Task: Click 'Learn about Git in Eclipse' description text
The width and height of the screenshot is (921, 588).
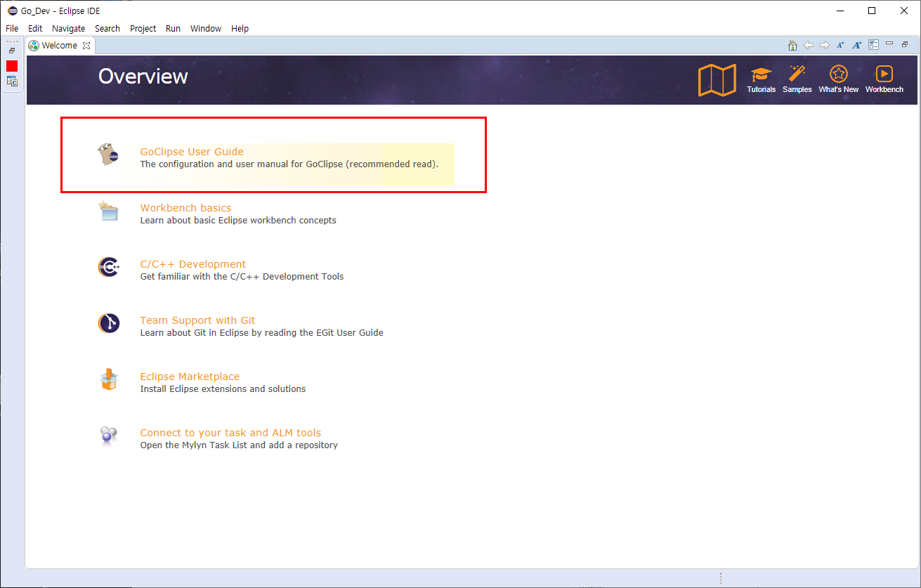Action: (x=261, y=333)
